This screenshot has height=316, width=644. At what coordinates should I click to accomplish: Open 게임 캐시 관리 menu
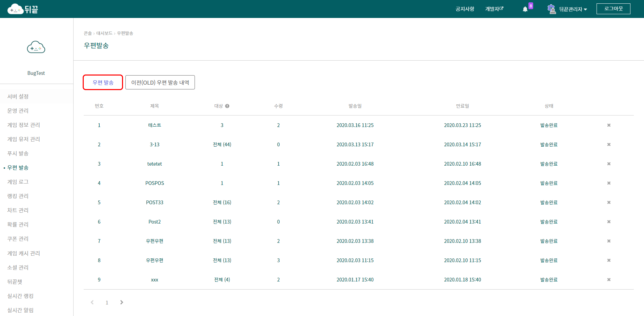24,253
